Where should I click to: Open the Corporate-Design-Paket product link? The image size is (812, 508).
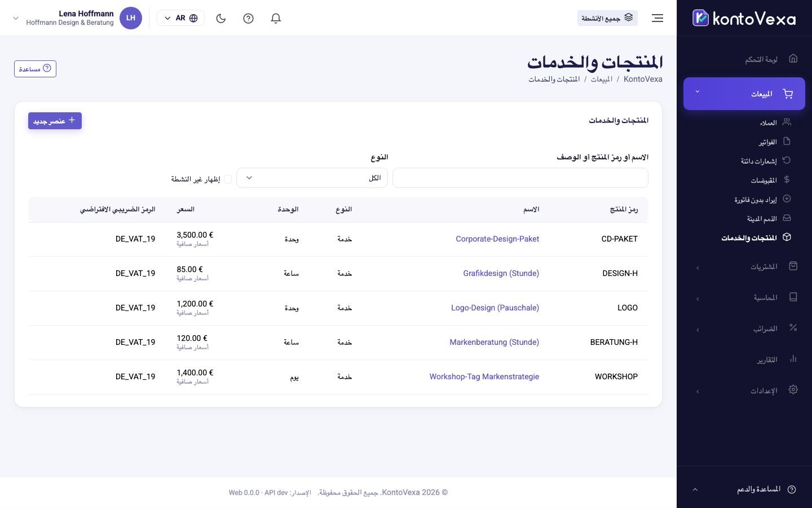pos(497,239)
